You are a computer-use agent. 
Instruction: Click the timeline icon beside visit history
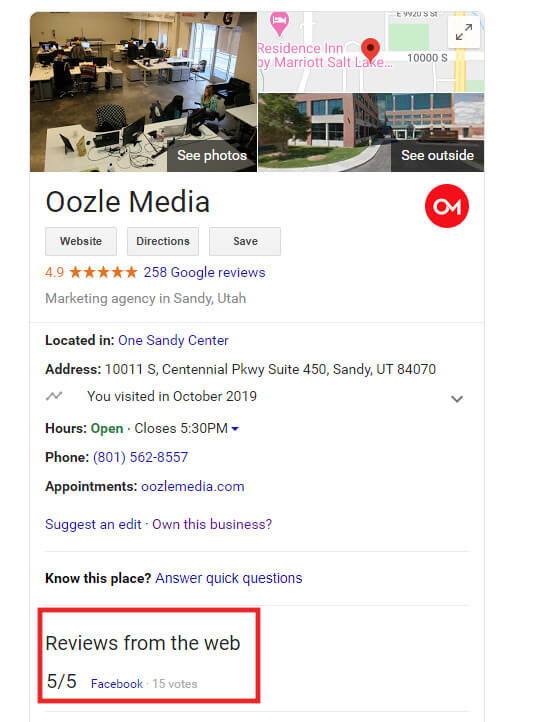point(54,396)
